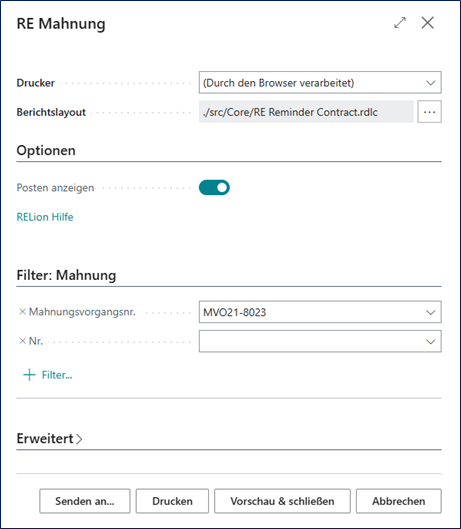The image size is (461, 529).
Task: Toggle Posten anzeigen switch off
Action: click(x=214, y=188)
